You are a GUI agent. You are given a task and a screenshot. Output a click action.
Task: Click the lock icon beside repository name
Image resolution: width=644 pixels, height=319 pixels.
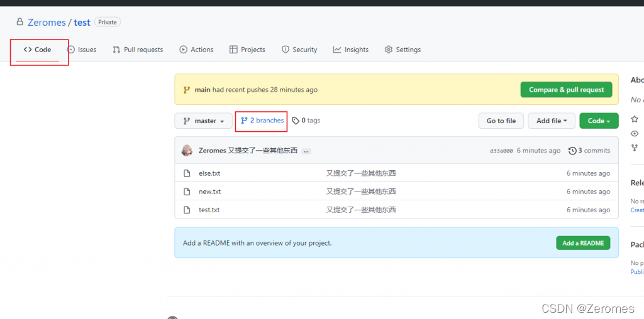pyautogui.click(x=19, y=22)
